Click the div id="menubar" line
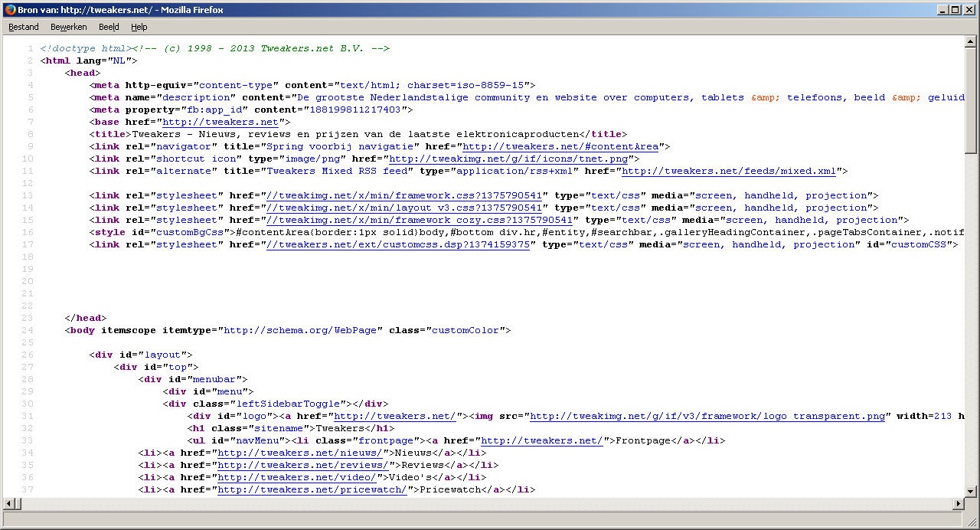 (193, 379)
